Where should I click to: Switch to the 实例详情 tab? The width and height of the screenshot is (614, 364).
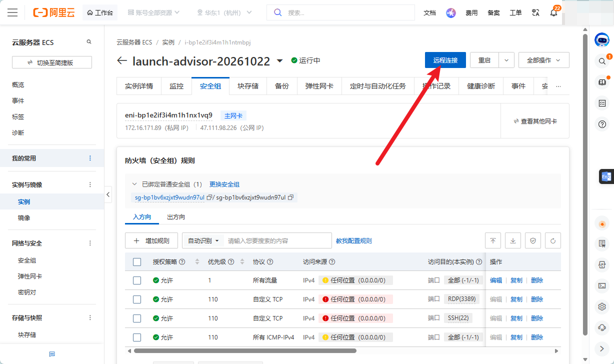tap(139, 86)
